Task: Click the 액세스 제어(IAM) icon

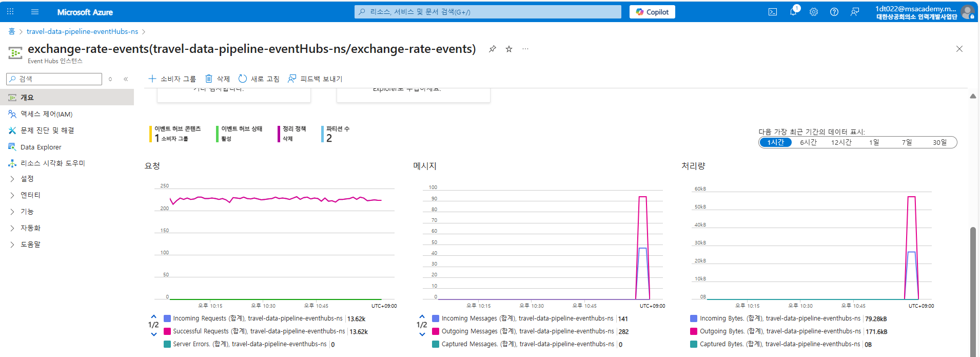Action: (x=12, y=114)
